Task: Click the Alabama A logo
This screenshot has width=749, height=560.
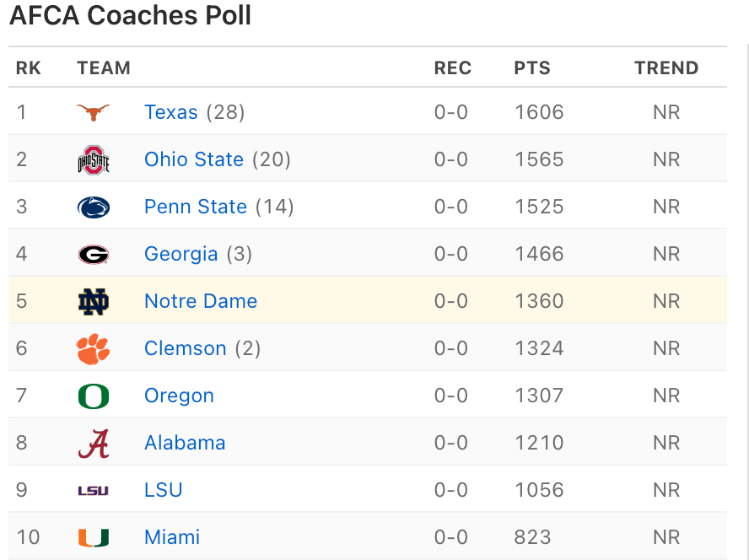Action: (x=93, y=443)
